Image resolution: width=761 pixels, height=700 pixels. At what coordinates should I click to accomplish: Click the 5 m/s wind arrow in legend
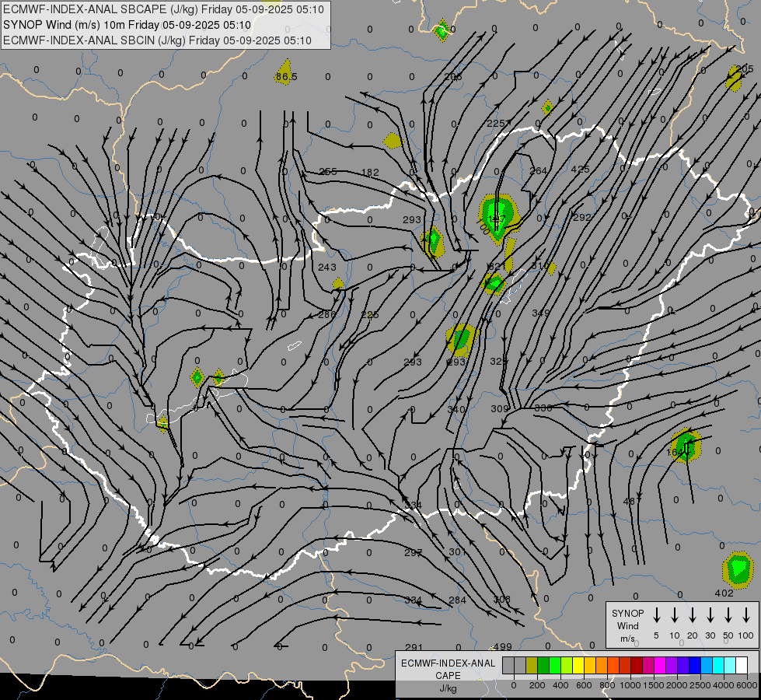pyautogui.click(x=657, y=614)
